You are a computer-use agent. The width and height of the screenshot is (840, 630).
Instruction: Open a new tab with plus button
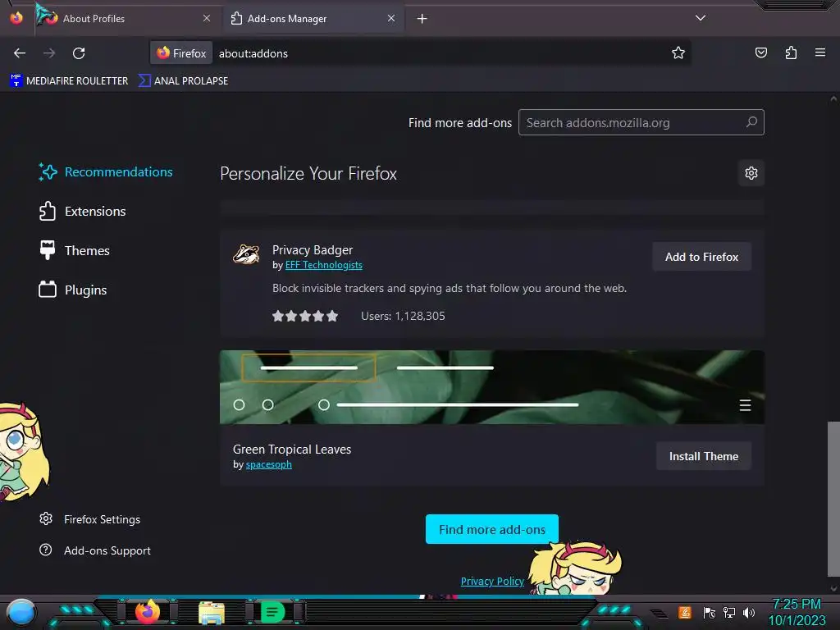point(422,19)
